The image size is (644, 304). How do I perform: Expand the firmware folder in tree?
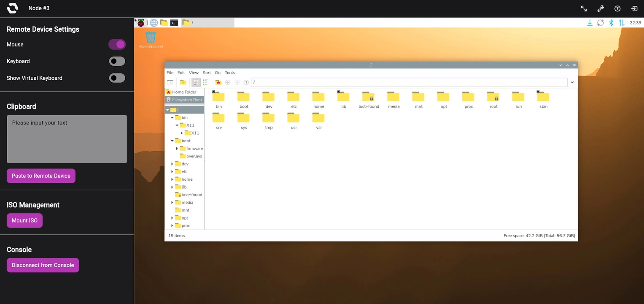(177, 149)
